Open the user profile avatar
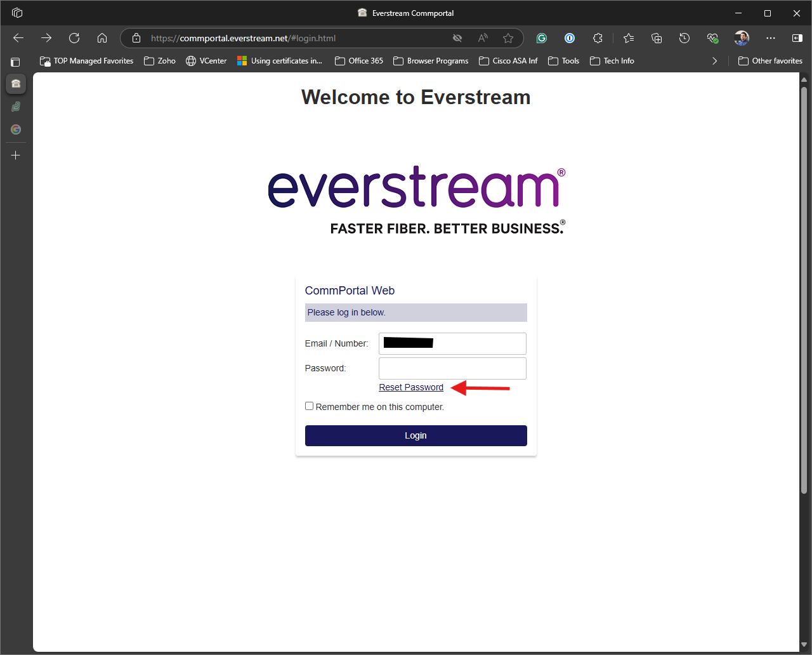Screen dimensions: 812x655 point(742,38)
